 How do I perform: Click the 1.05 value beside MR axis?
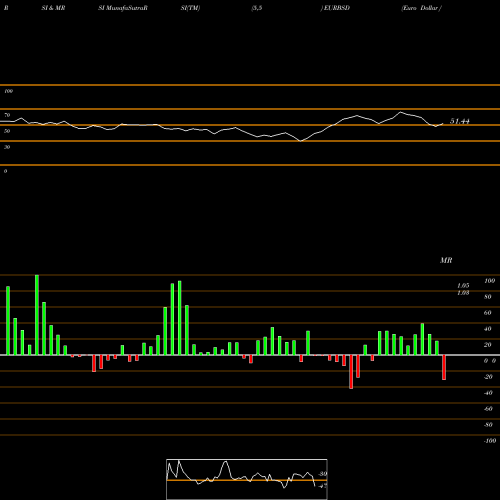pos(463,286)
